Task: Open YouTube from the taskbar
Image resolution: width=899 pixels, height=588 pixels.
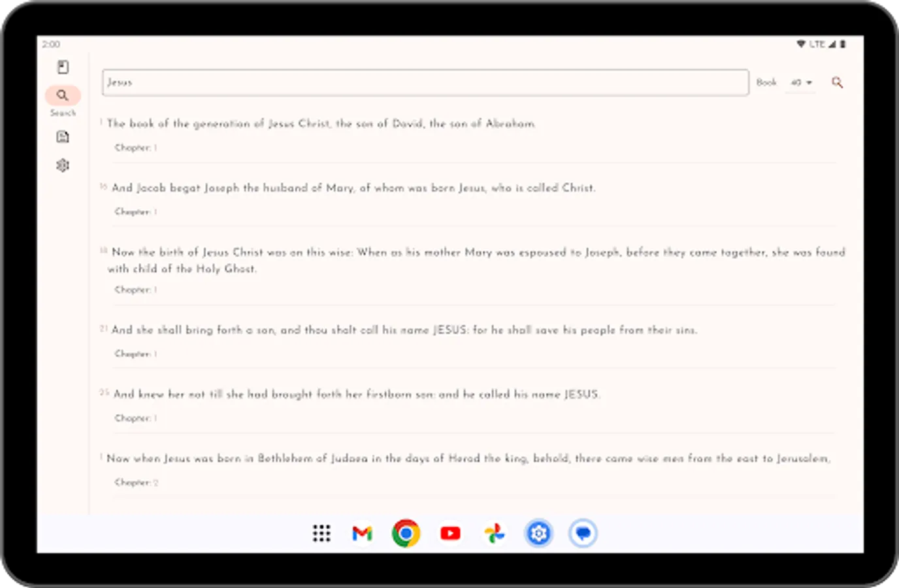Action: [450, 533]
